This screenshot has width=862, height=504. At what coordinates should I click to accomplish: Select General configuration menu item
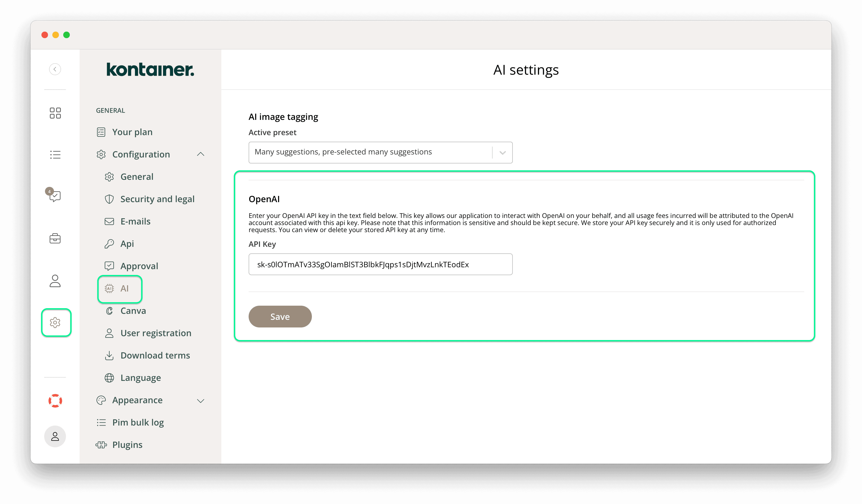tap(137, 177)
